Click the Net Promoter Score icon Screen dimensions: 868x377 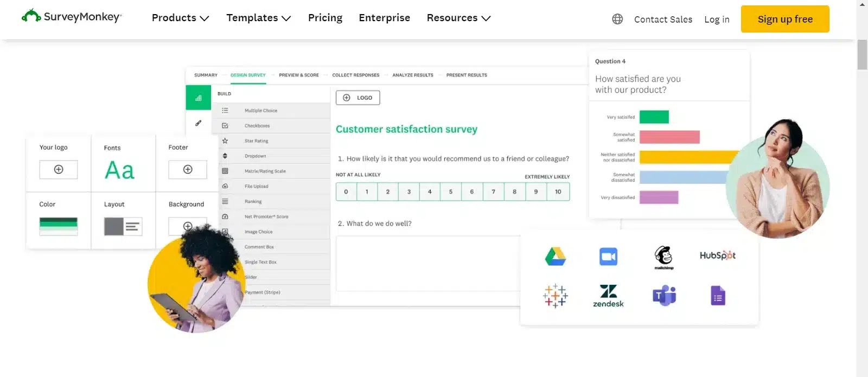point(225,216)
